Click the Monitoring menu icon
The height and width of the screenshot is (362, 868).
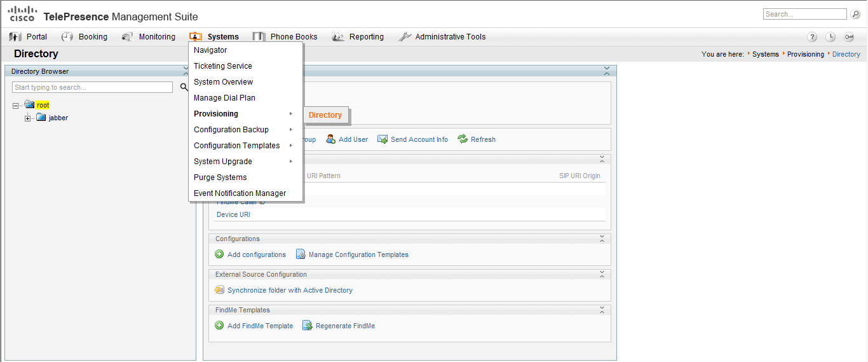tap(128, 37)
